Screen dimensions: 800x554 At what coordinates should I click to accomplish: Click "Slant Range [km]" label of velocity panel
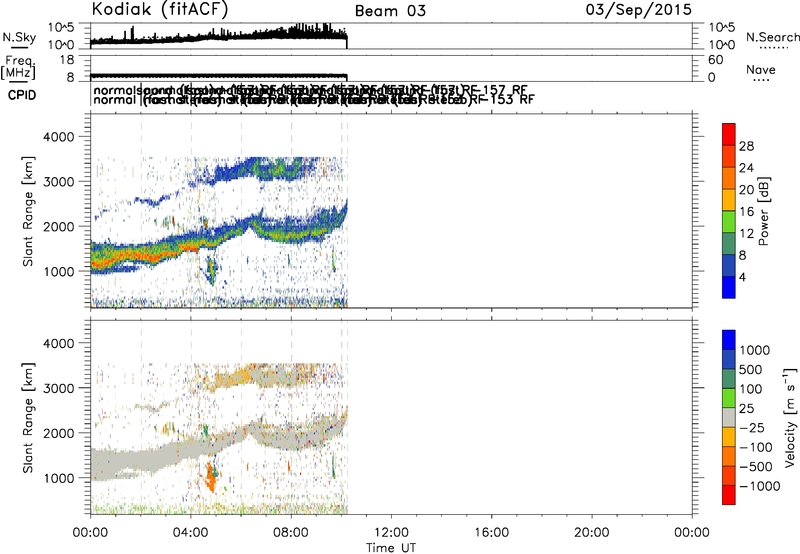click(x=28, y=417)
